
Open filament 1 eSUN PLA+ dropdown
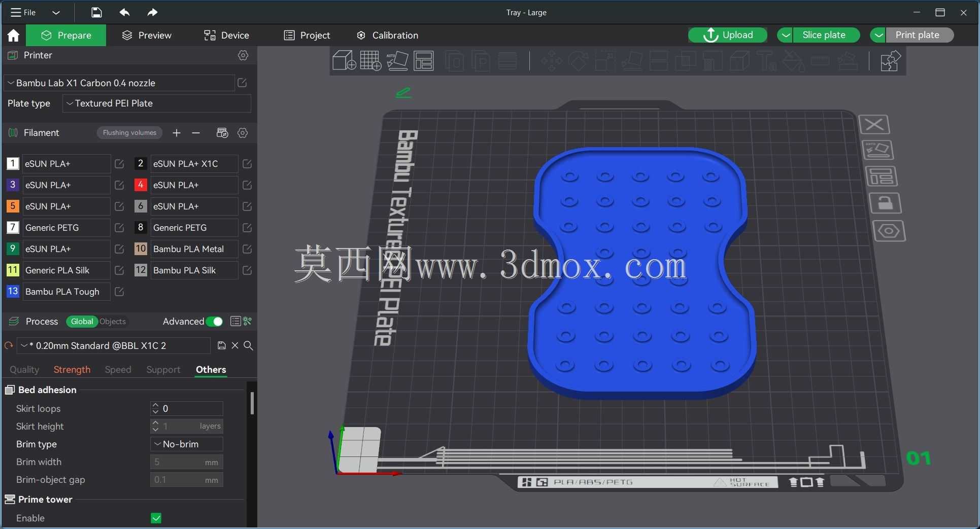click(66, 164)
